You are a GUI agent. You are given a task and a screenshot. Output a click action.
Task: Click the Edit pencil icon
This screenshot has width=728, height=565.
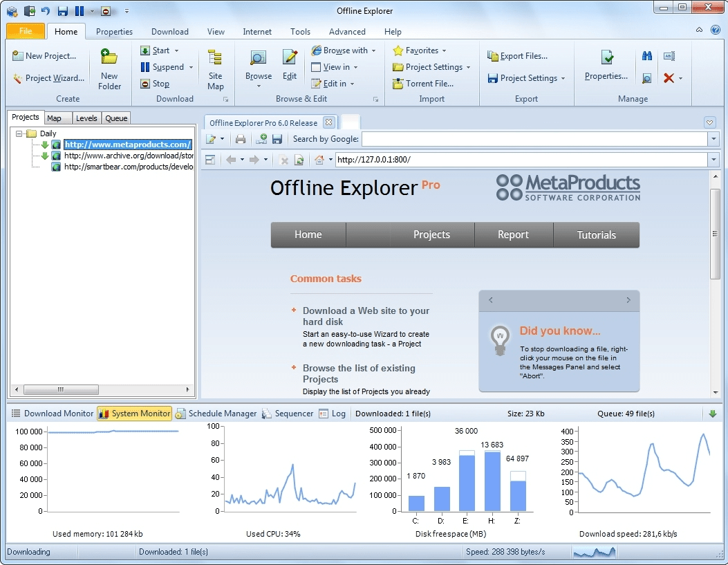point(290,57)
